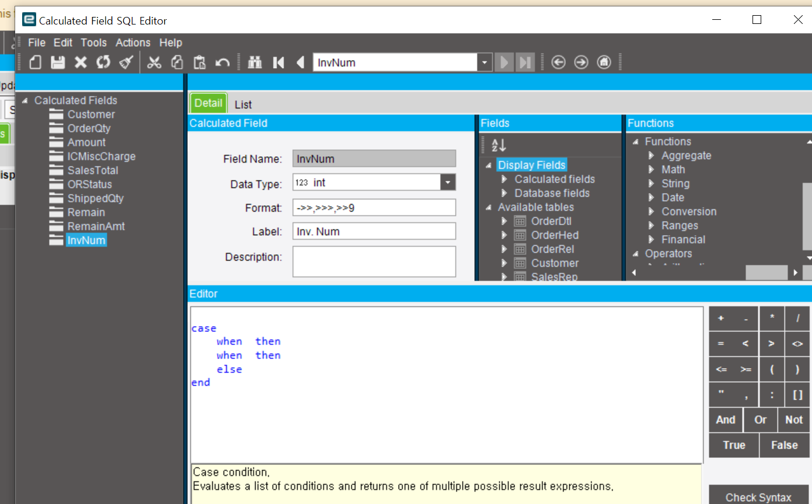
Task: Click the Undo arrow icon
Action: point(222,62)
